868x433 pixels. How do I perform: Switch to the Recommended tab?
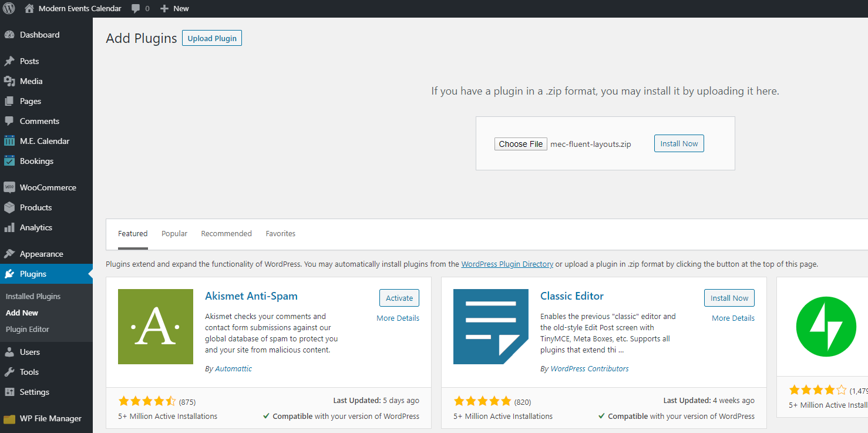226,234
